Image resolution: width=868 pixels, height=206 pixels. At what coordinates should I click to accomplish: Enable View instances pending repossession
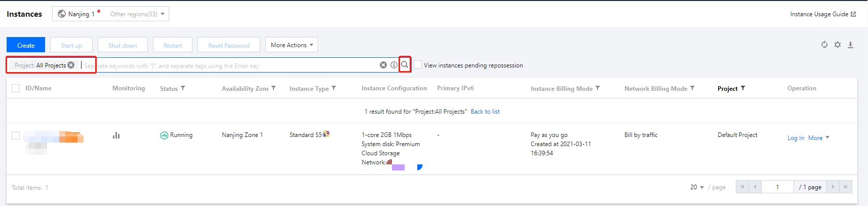click(x=418, y=65)
